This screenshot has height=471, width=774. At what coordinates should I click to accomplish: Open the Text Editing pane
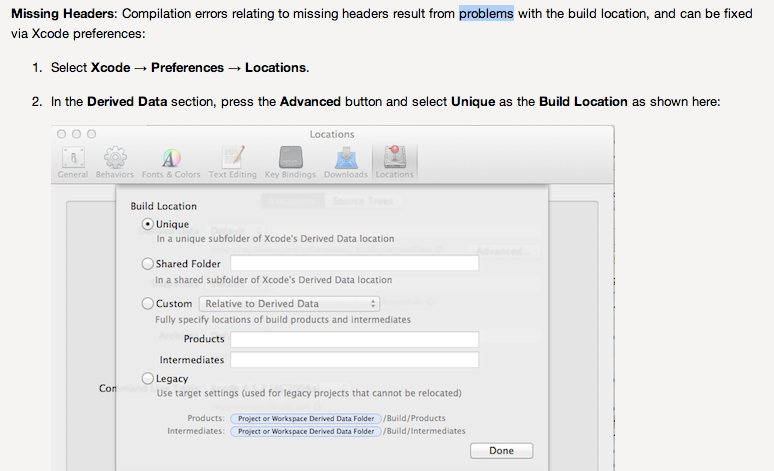[232, 162]
